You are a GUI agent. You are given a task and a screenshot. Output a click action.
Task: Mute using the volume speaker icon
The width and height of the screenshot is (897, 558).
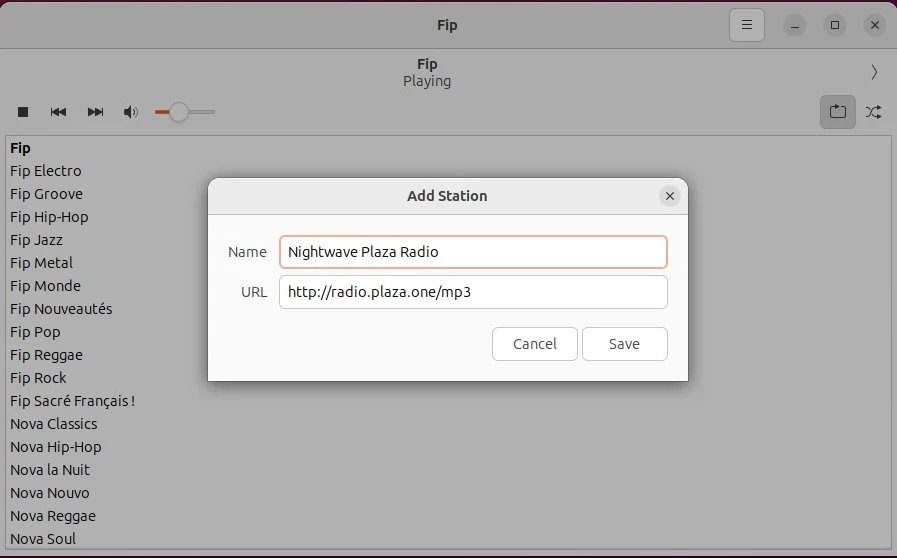(131, 112)
